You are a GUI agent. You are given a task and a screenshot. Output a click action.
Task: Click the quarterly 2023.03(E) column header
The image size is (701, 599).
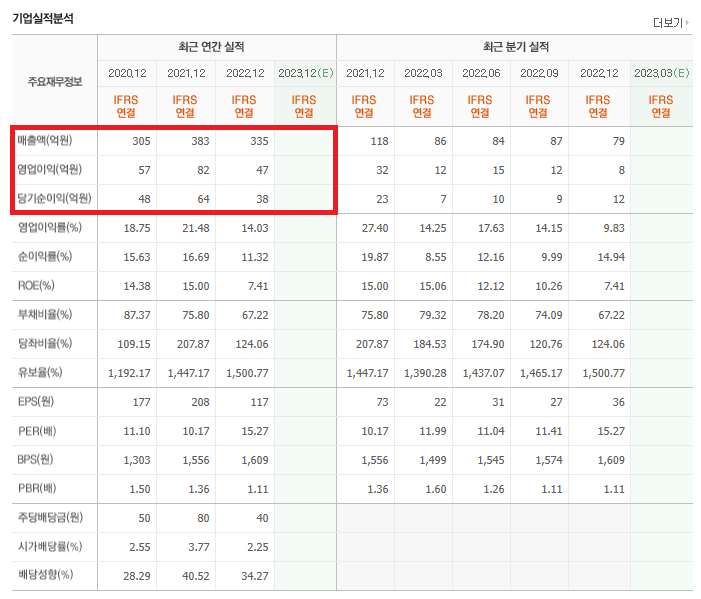coord(662,73)
